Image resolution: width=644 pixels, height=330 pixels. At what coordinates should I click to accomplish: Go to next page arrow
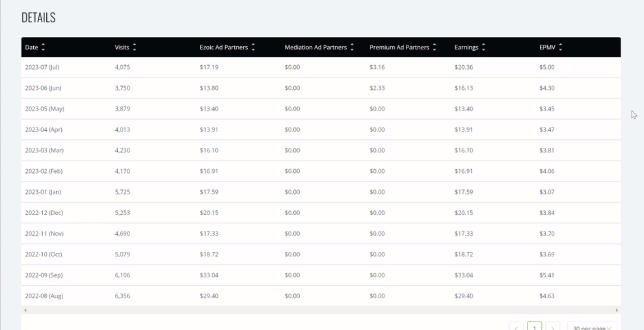pyautogui.click(x=553, y=327)
